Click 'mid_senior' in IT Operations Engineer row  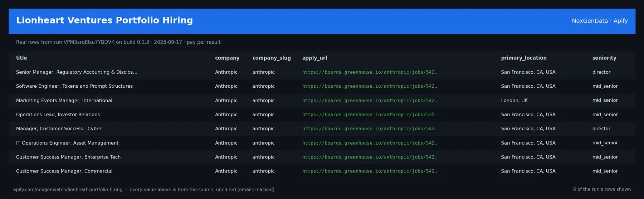pos(605,143)
